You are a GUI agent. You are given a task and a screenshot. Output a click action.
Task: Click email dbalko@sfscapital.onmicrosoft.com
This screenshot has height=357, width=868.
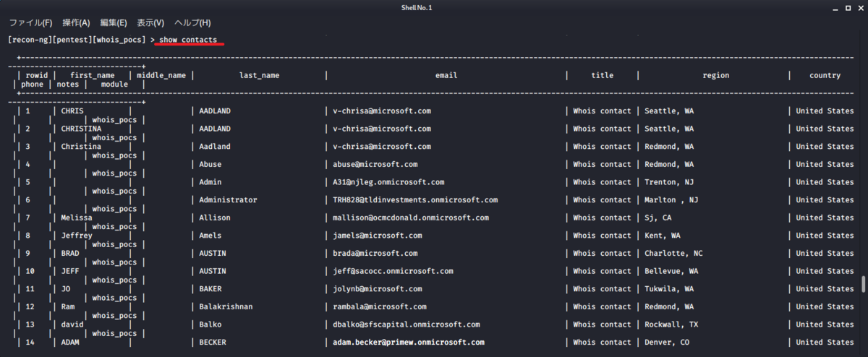click(x=407, y=324)
